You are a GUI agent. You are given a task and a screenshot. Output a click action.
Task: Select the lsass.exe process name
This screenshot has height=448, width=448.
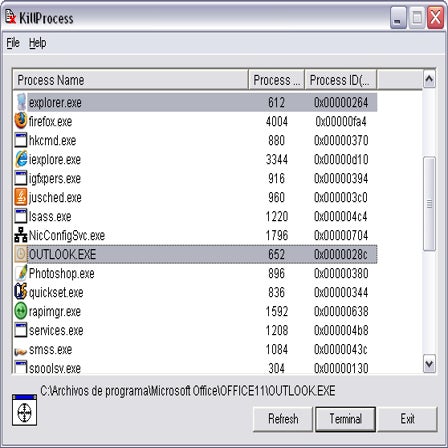click(50, 217)
